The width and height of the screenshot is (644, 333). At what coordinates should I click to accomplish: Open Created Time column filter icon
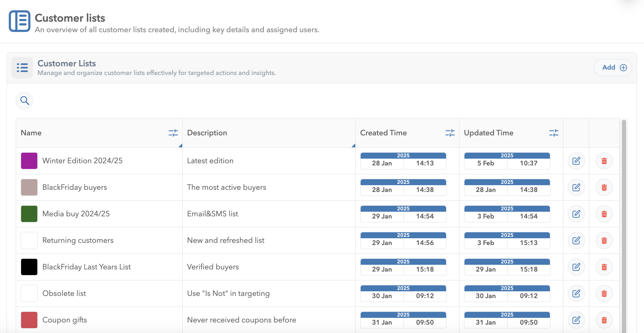(450, 133)
